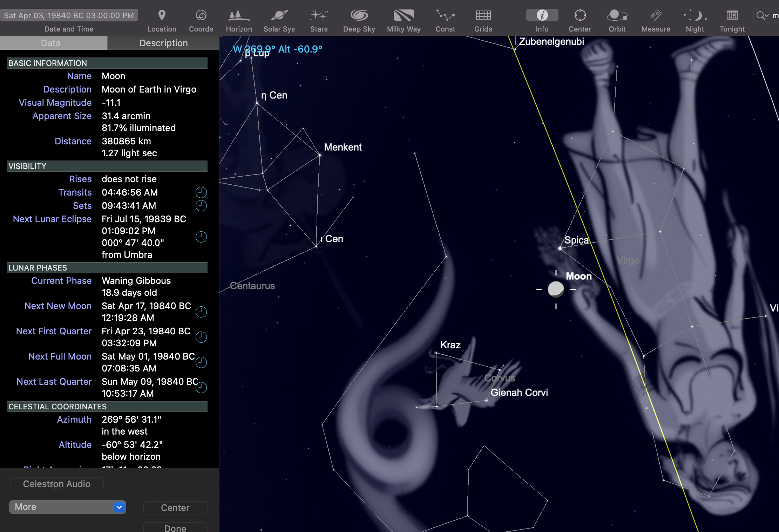Toggle the Milky Way icon
Screen dimensions: 779x532
pyautogui.click(x=404, y=15)
